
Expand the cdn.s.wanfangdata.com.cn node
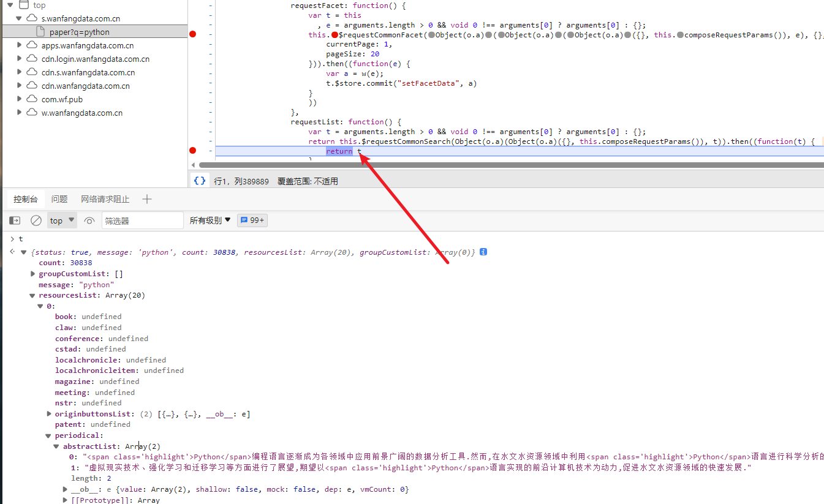tap(19, 72)
